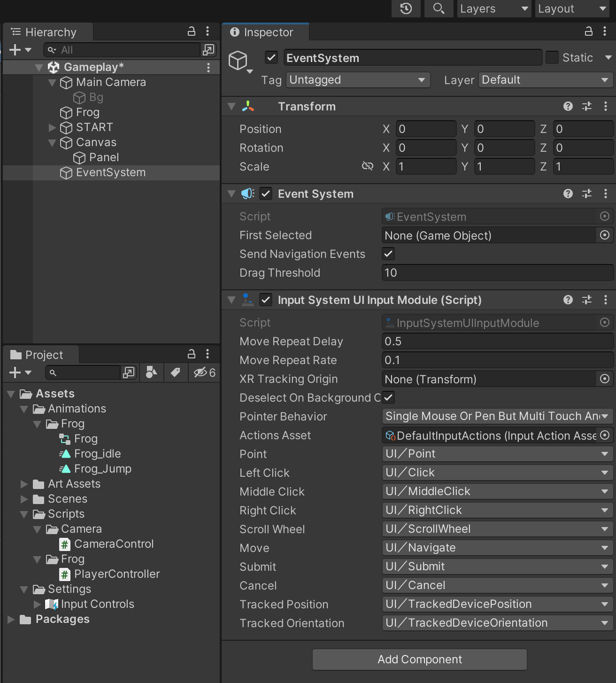Collapse the Canvas object in Hierarchy
The image size is (616, 683).
click(52, 142)
